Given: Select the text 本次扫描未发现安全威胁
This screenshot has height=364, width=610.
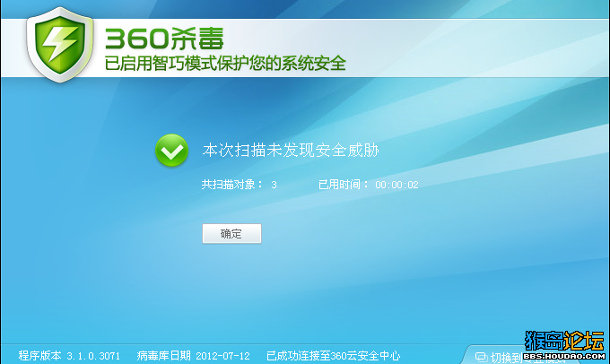Looking at the screenshot, I should pyautogui.click(x=291, y=150).
